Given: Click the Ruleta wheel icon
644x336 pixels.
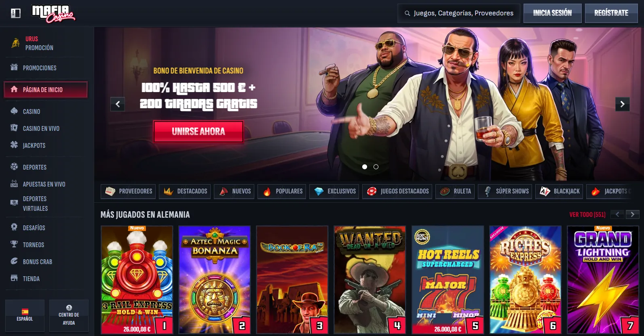Looking at the screenshot, I should tap(445, 191).
